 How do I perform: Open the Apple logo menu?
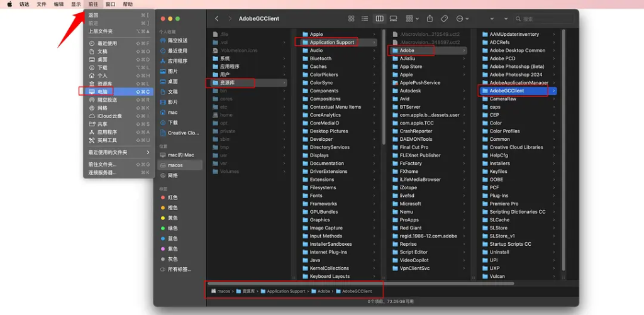tap(9, 4)
